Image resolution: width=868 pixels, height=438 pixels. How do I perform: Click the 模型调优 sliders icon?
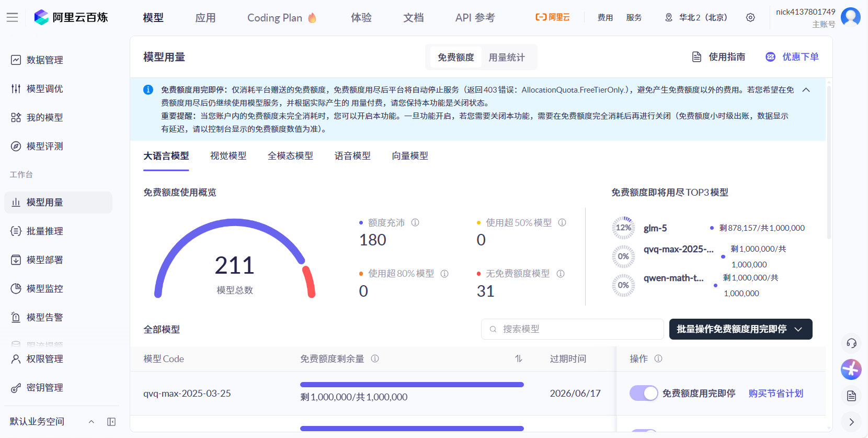click(x=16, y=89)
